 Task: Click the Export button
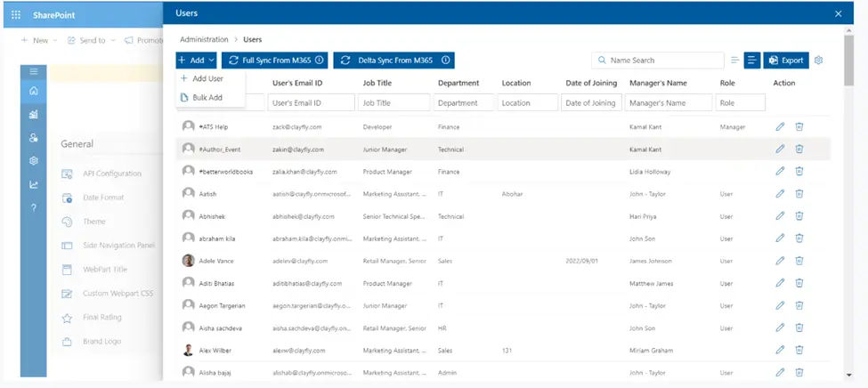[x=785, y=61]
